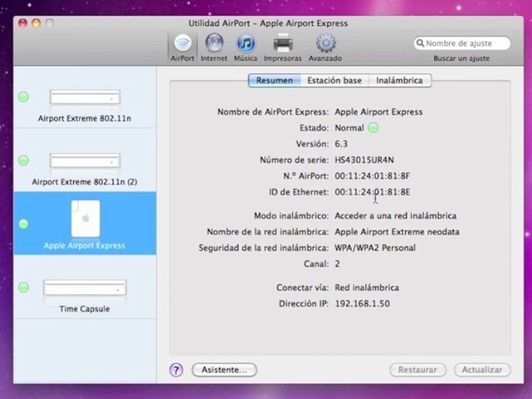Viewport: 532px width, 399px height.
Task: Click the 'Apple Airport Express' sidebar label
Action: click(x=84, y=245)
